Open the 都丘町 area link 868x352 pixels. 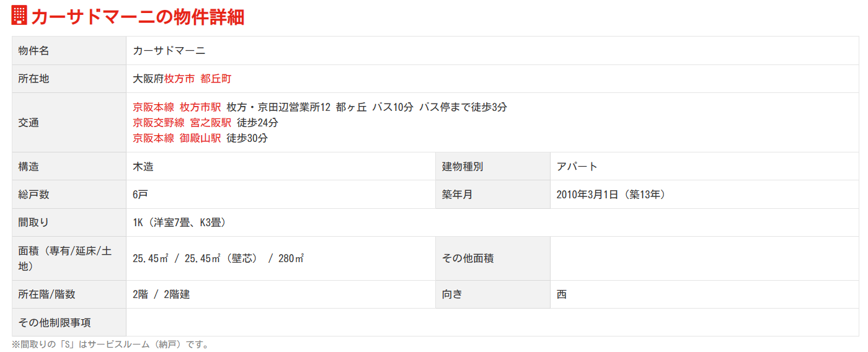pyautogui.click(x=216, y=79)
